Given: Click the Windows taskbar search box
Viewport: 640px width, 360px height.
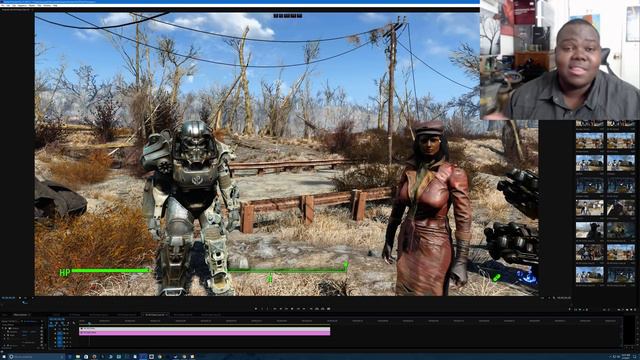Looking at the screenshot, I should coord(38,357).
